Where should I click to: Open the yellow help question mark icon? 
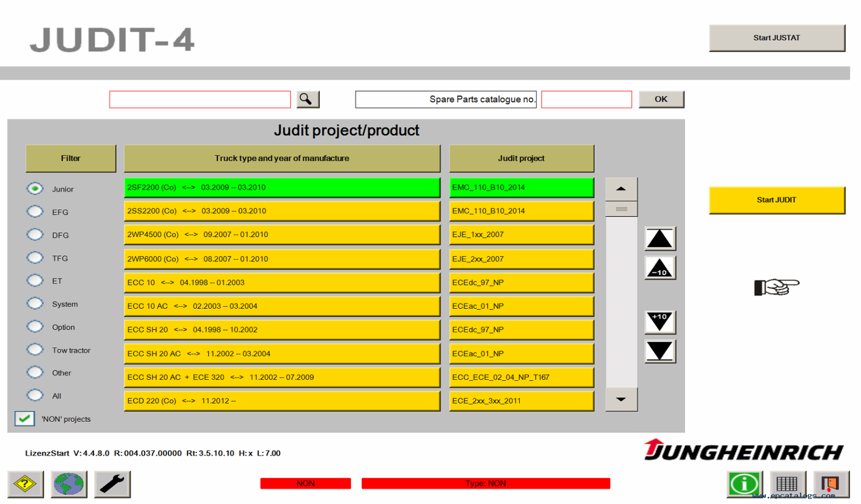(25, 484)
